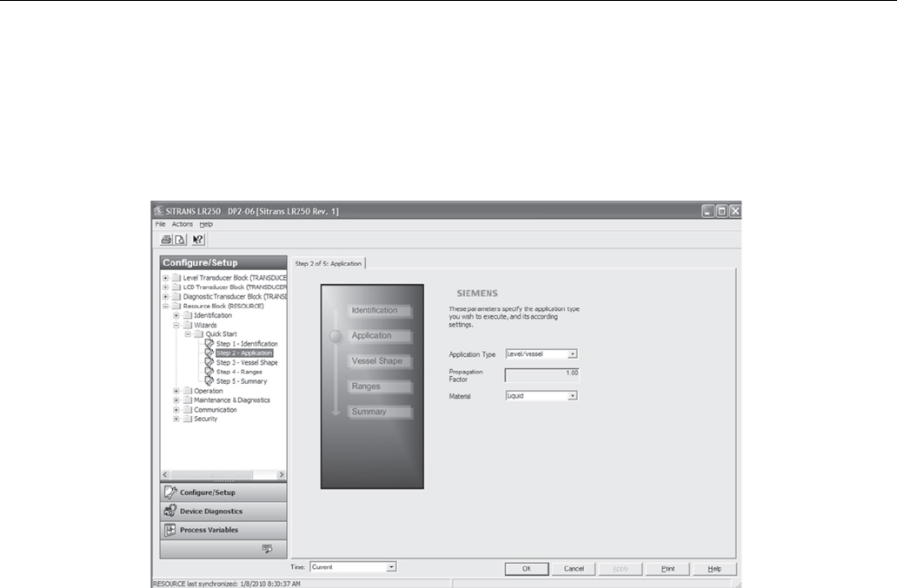This screenshot has height=588, width=897.
Task: Select the Operation tree item
Action: pos(209,391)
